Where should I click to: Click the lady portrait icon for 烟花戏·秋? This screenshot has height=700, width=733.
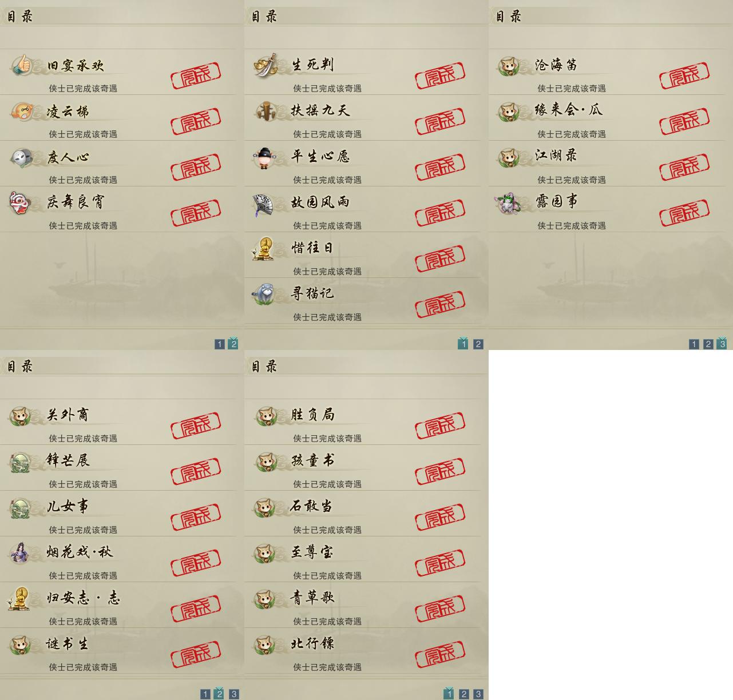19,552
